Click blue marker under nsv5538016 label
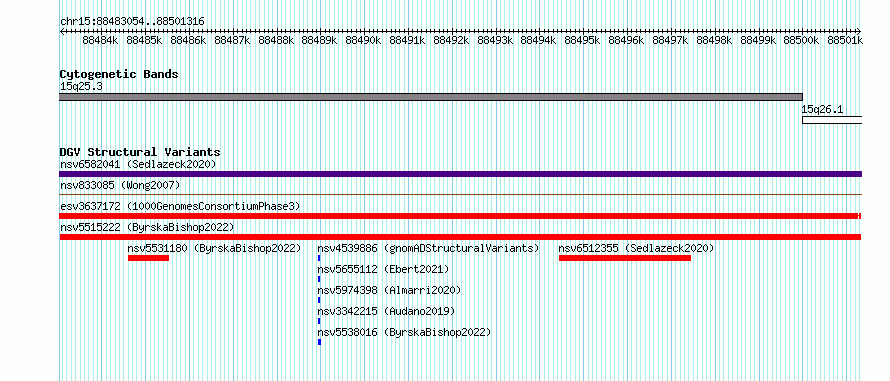 pos(320,342)
